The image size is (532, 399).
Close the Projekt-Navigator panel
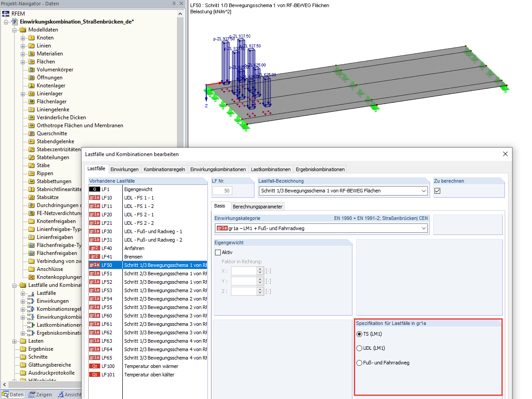coord(180,4)
